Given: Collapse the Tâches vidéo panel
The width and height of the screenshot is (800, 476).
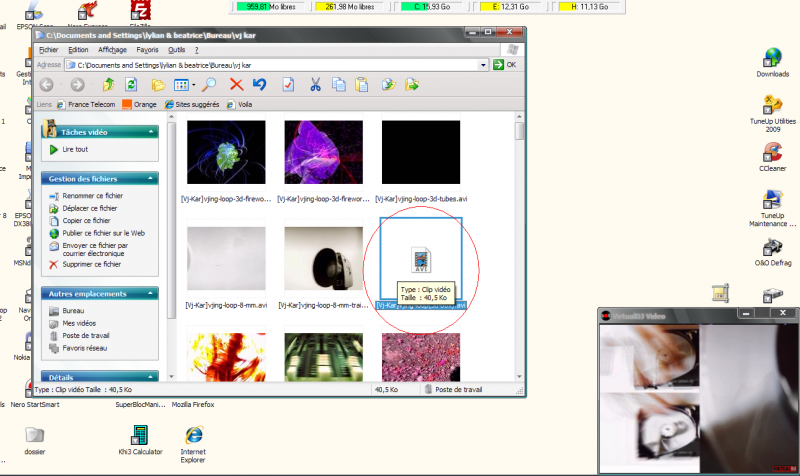Looking at the screenshot, I should (x=148, y=131).
